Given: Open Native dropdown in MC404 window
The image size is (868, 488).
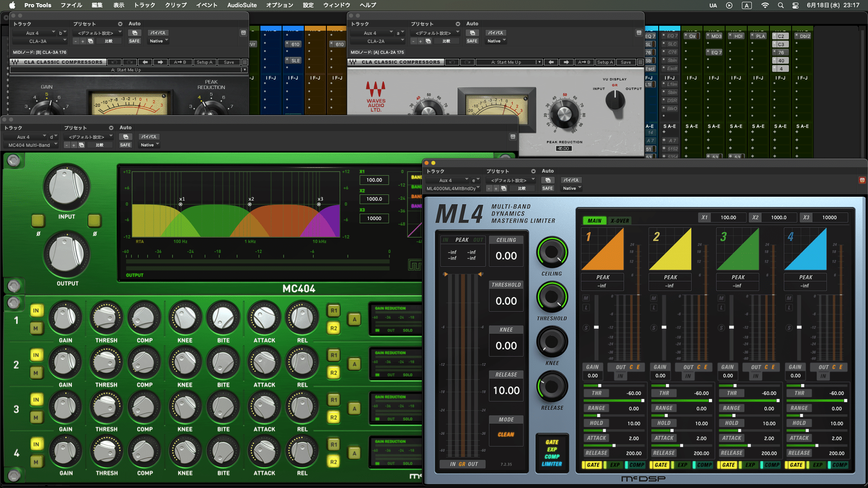Looking at the screenshot, I should 150,145.
